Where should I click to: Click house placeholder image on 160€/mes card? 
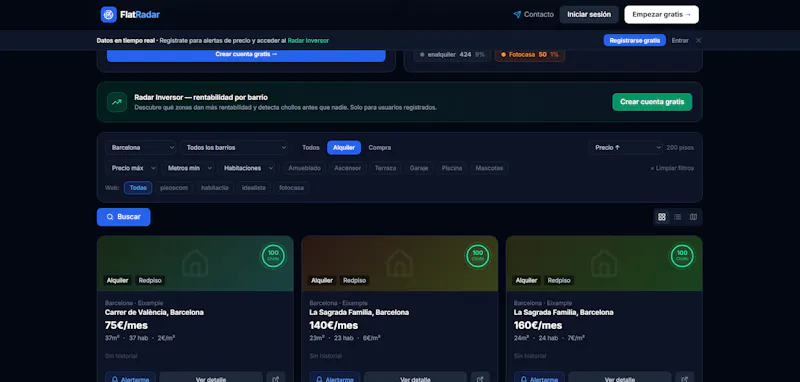click(604, 263)
